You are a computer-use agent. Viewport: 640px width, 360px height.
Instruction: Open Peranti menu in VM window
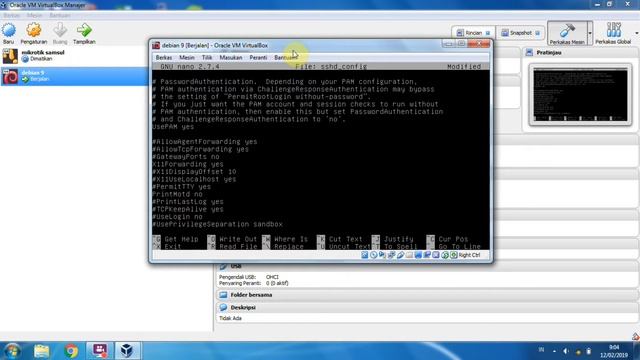click(x=258, y=58)
